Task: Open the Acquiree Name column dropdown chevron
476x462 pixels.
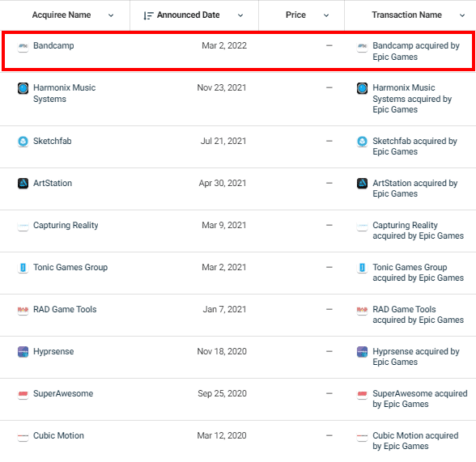Action: (x=111, y=15)
